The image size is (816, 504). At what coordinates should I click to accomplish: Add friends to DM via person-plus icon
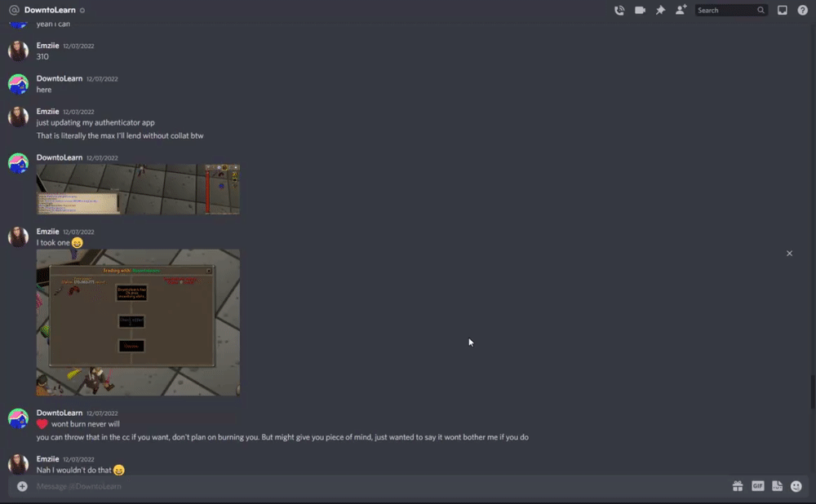[x=681, y=10]
